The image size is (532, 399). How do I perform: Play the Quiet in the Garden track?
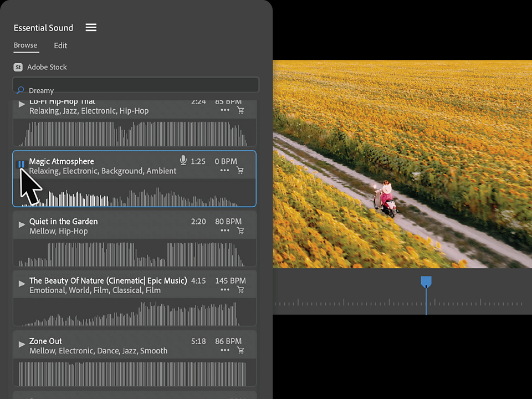(x=22, y=224)
